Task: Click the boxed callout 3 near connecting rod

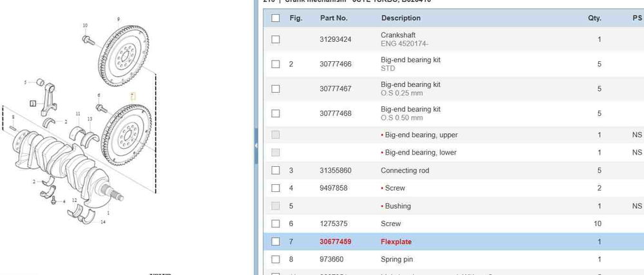Action: [32, 103]
